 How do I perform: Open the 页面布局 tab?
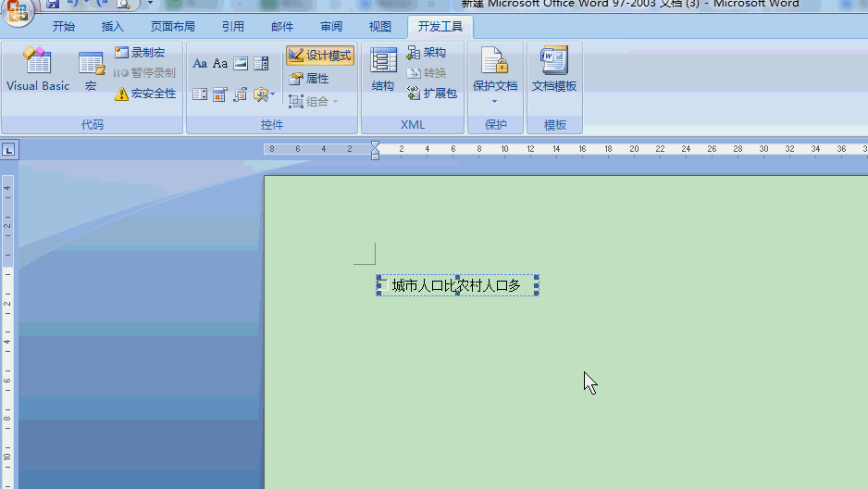(173, 27)
